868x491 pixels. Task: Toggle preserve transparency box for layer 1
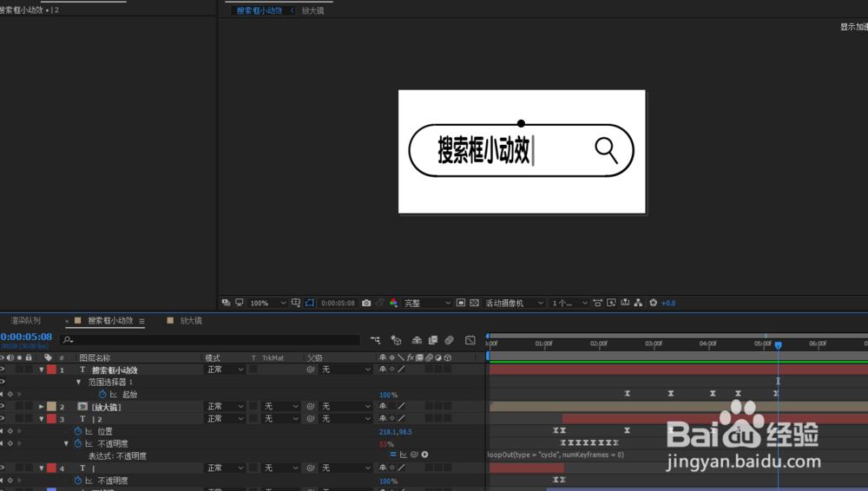coord(253,370)
